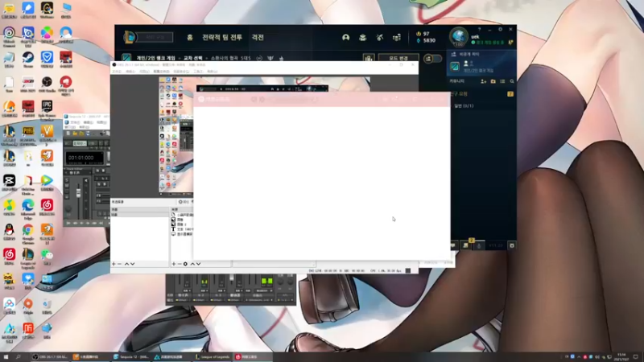Open the Steam desktop shortcut
The width and height of the screenshot is (644, 362).
pyautogui.click(x=28, y=60)
